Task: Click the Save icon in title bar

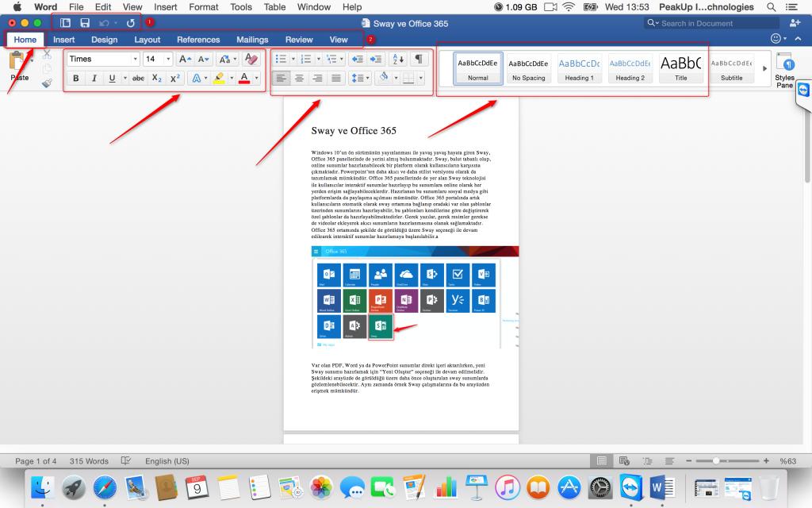Action: pyautogui.click(x=85, y=23)
